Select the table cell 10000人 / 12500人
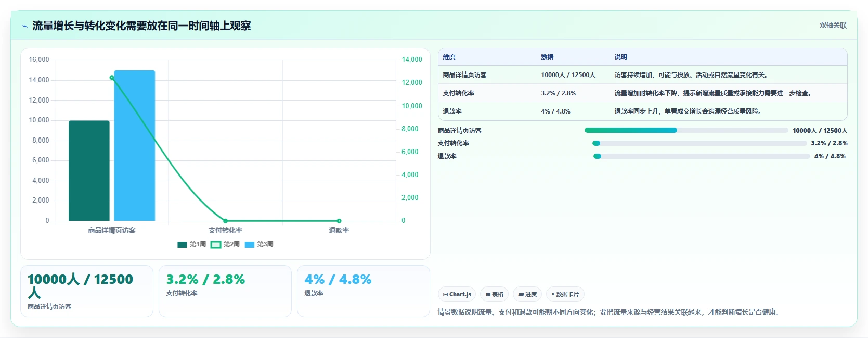Image resolution: width=868 pixels, height=338 pixels. [568, 75]
